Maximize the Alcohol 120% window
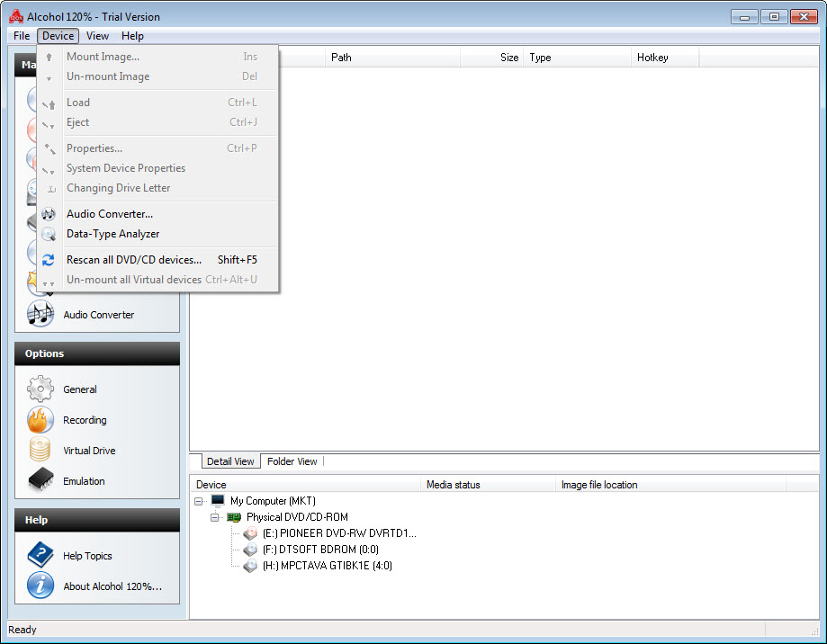Viewport: 827px width, 644px height. (x=774, y=17)
